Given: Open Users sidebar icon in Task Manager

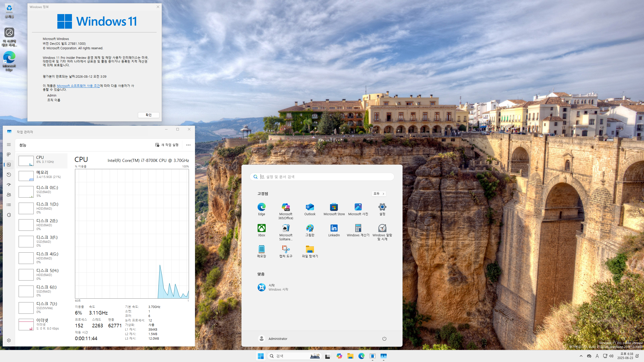Looking at the screenshot, I should (x=9, y=195).
